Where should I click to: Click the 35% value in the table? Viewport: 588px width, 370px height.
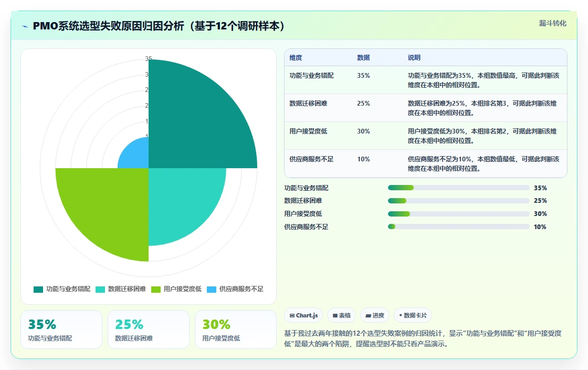363,76
